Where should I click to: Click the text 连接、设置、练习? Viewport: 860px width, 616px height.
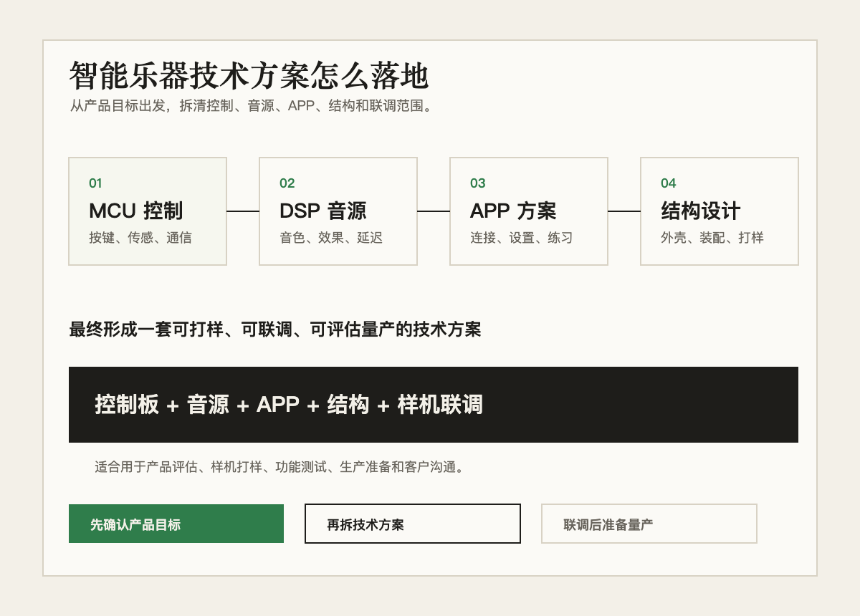click(522, 238)
